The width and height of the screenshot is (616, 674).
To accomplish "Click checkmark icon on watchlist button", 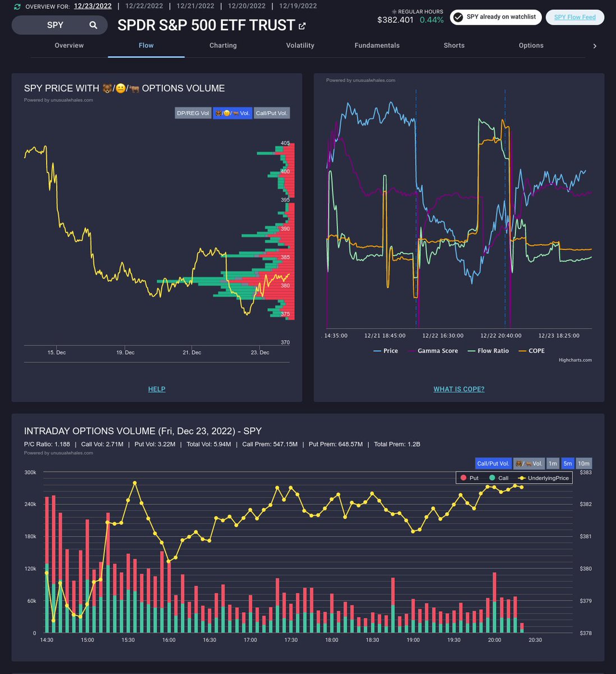I will [458, 17].
